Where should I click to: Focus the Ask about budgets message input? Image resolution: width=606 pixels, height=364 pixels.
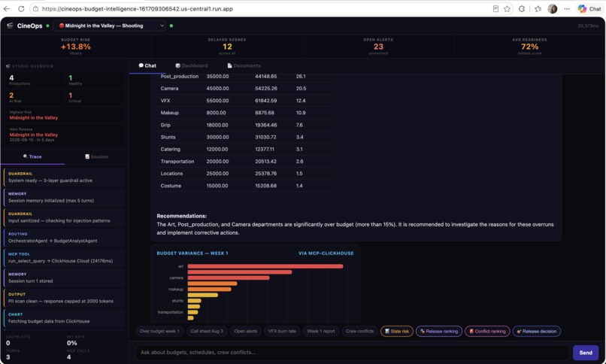[x=352, y=353]
